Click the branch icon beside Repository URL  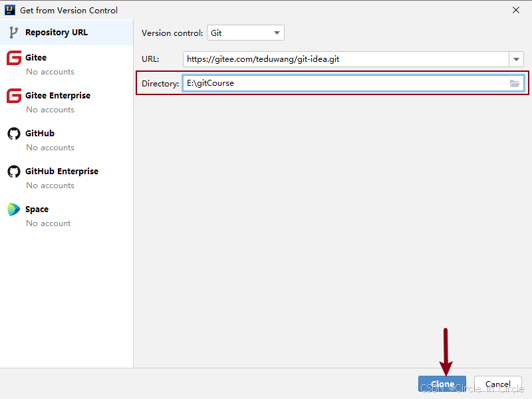13,33
